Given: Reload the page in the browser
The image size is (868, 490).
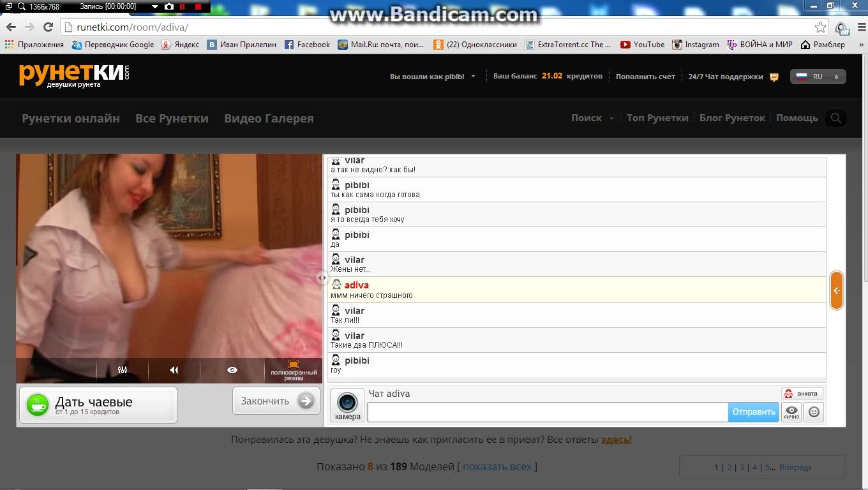Looking at the screenshot, I should coord(48,27).
